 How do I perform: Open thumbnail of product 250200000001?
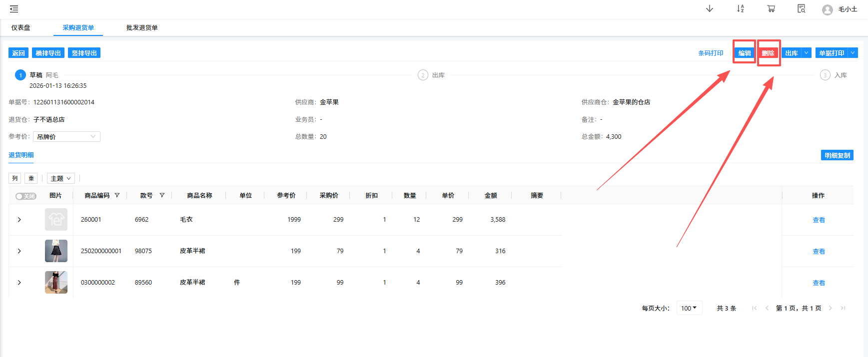click(x=56, y=251)
